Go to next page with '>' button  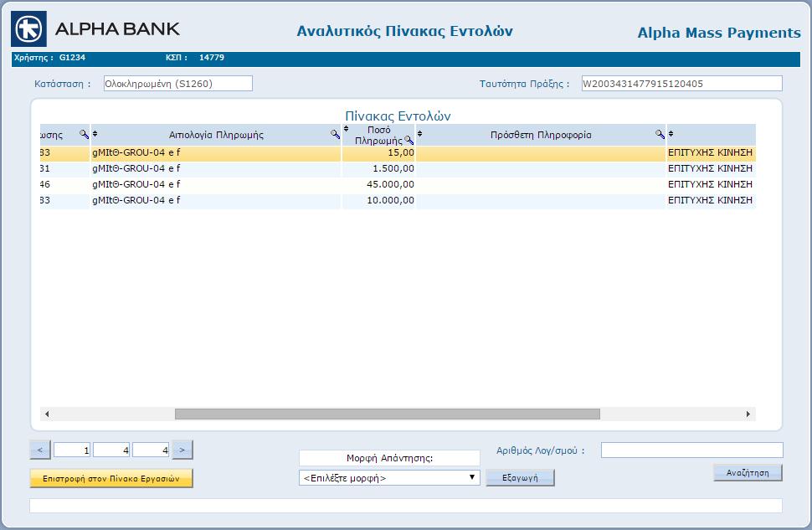click(182, 450)
